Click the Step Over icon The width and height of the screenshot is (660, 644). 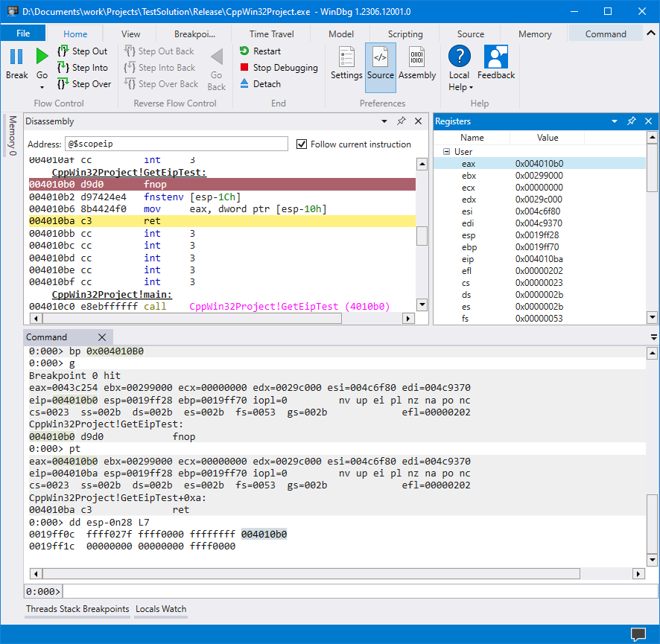83,83
